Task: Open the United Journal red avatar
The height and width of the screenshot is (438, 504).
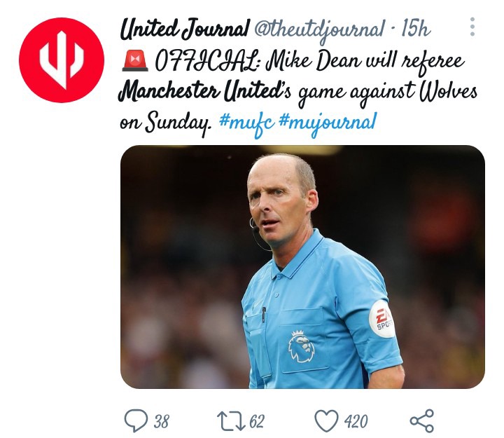Action: (x=62, y=60)
